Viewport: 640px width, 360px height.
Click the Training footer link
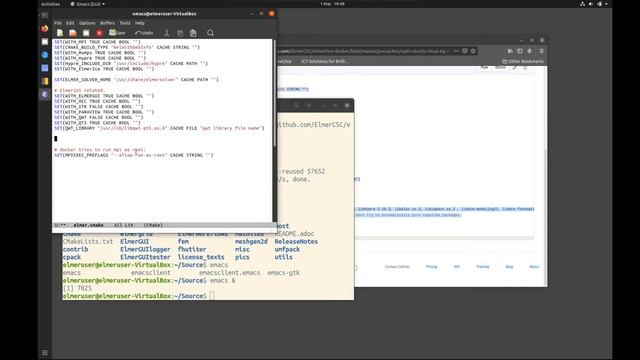click(482, 267)
